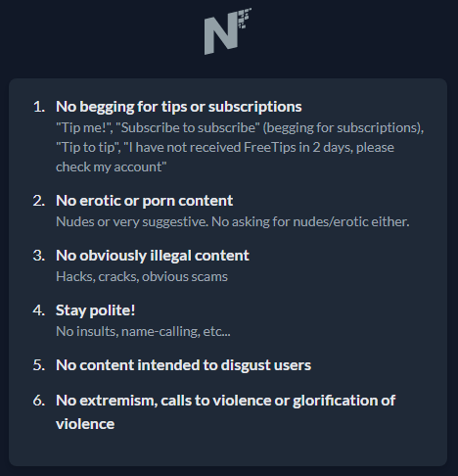Click the number 5 list marker

pos(39,365)
